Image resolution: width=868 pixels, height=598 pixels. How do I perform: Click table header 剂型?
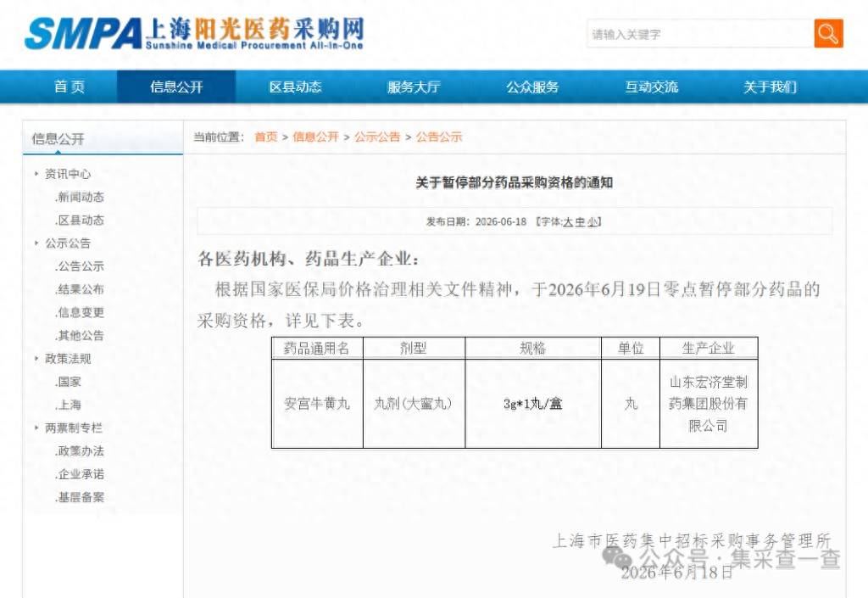click(x=414, y=349)
